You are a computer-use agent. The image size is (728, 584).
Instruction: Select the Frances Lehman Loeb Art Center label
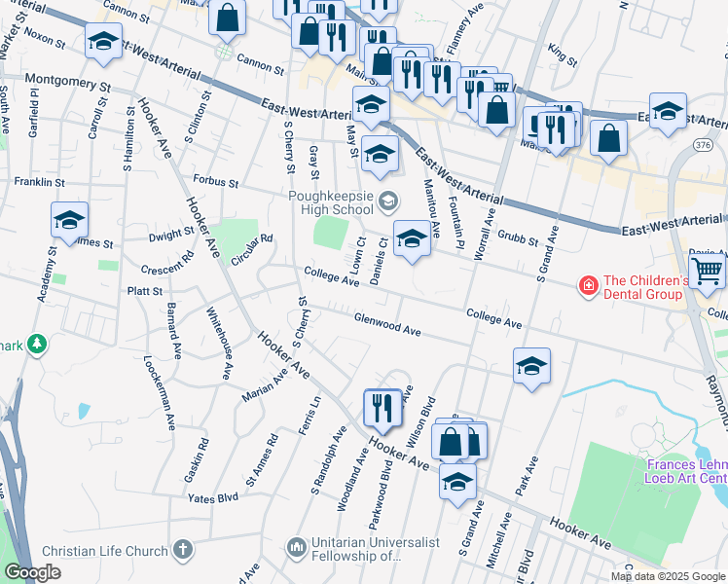pos(686,471)
